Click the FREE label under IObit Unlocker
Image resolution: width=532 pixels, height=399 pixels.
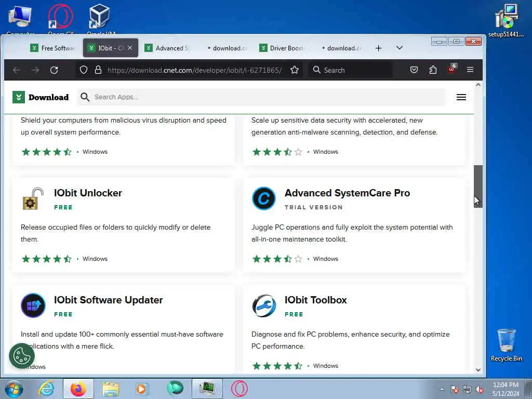coord(63,207)
